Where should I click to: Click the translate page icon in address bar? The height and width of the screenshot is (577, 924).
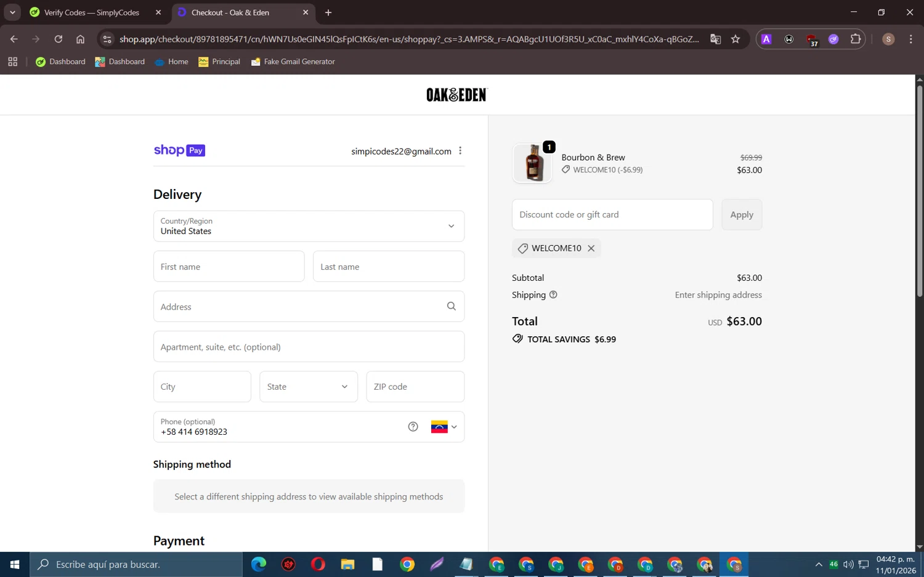pos(715,39)
